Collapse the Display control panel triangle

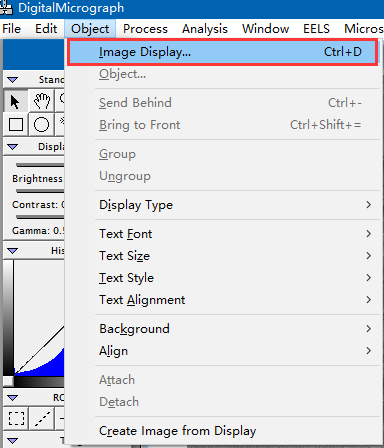click(13, 147)
